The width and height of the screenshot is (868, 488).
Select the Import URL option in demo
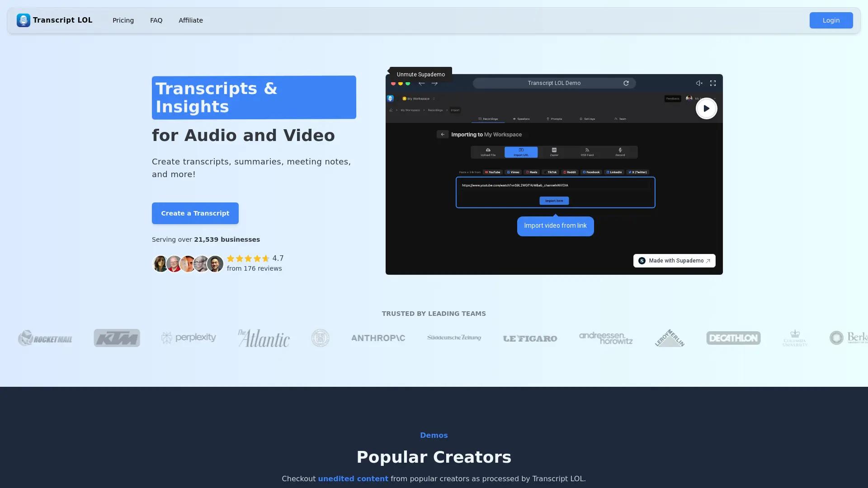(521, 152)
